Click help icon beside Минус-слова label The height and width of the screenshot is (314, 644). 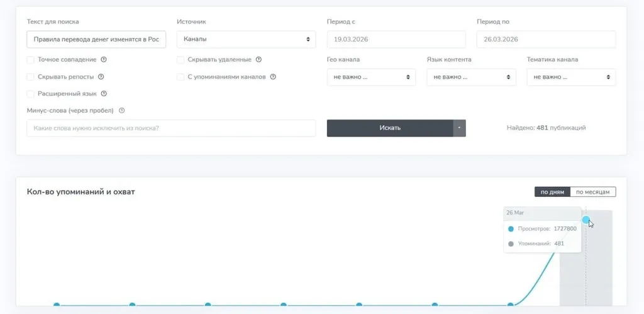[x=121, y=111]
